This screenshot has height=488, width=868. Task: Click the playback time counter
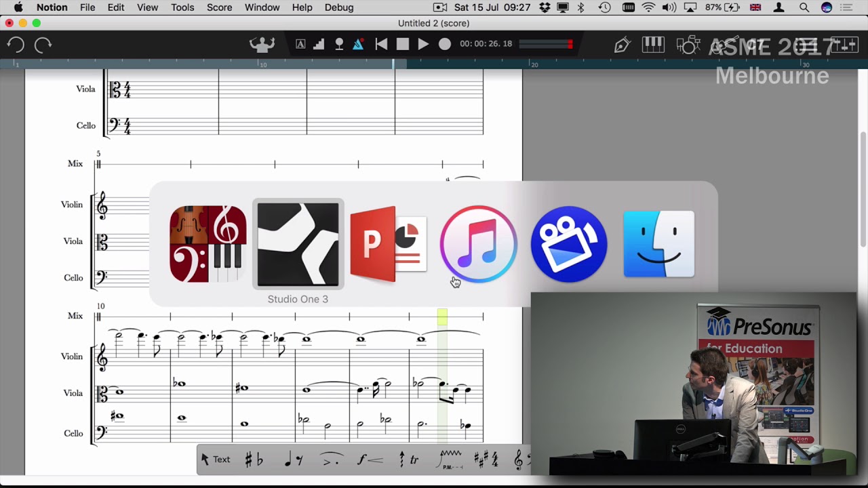pos(486,43)
